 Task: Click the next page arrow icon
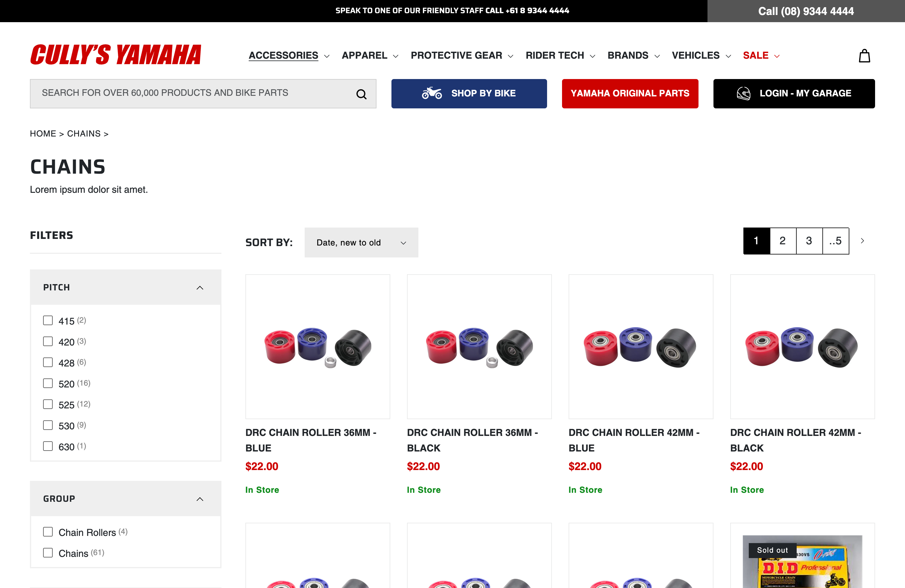(862, 240)
